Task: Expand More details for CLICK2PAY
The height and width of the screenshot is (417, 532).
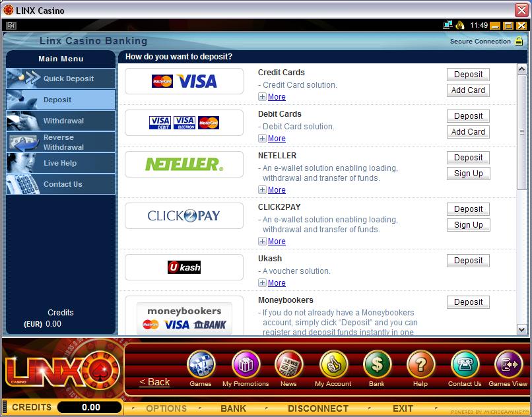Action: click(272, 241)
